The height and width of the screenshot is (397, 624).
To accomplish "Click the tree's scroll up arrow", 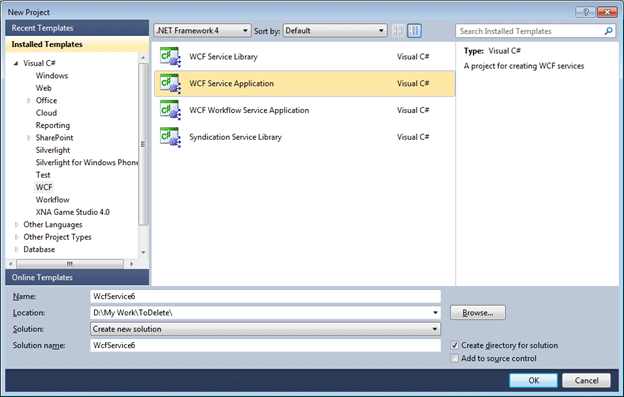I will coord(143,58).
